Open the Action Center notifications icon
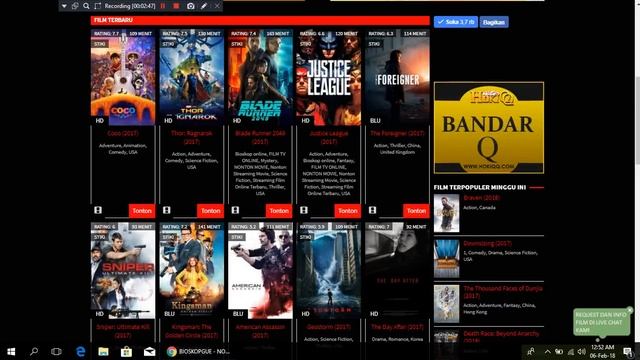The width and height of the screenshot is (640, 360). coord(628,351)
